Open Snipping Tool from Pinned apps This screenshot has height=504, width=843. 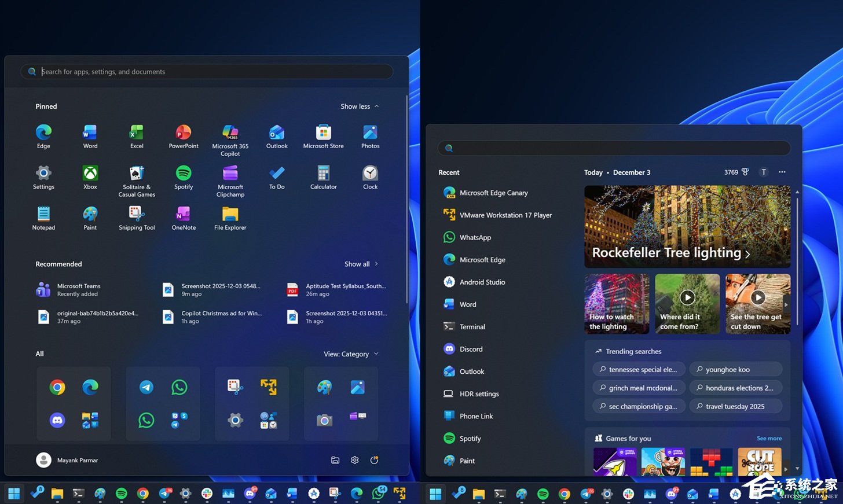137,214
